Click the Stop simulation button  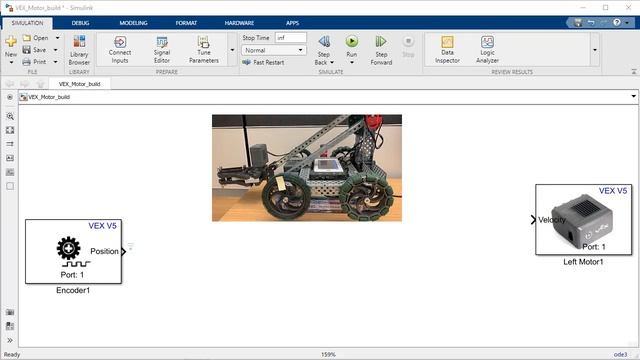click(408, 46)
